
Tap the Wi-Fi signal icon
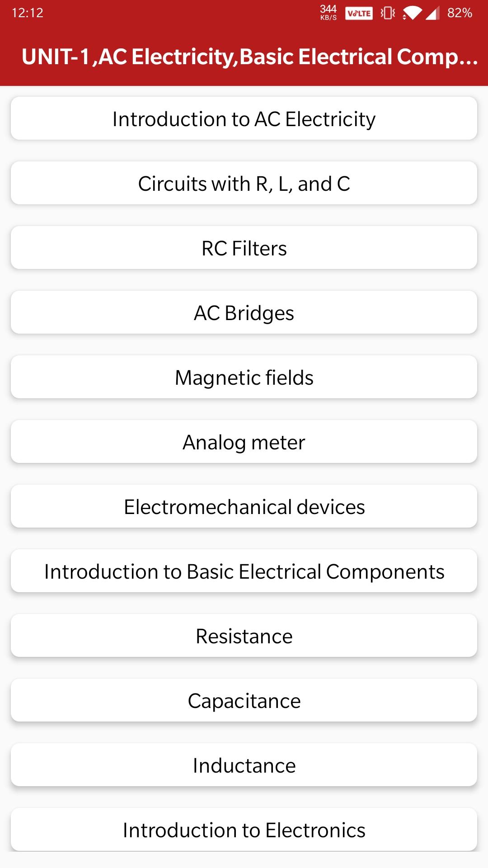tap(411, 14)
